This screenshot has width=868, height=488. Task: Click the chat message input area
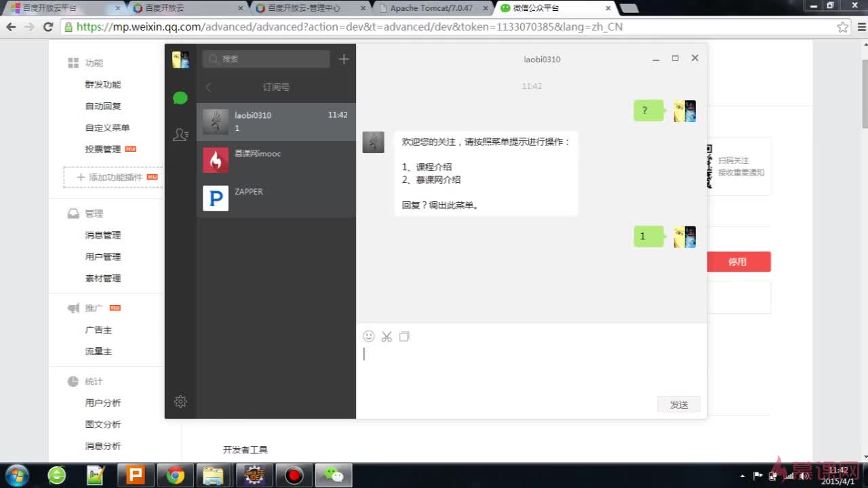click(x=531, y=369)
